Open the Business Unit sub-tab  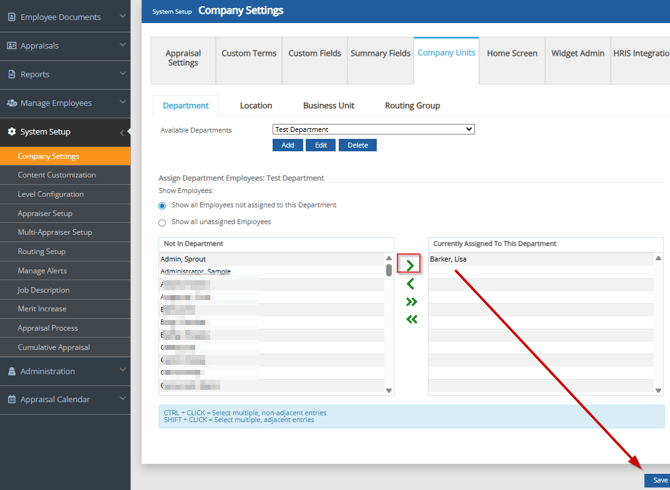(x=328, y=105)
